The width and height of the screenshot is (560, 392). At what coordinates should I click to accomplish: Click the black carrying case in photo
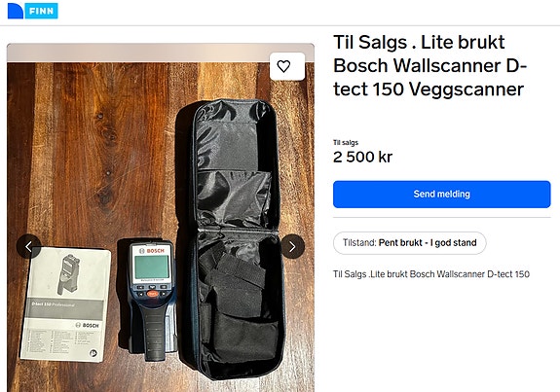click(x=233, y=239)
